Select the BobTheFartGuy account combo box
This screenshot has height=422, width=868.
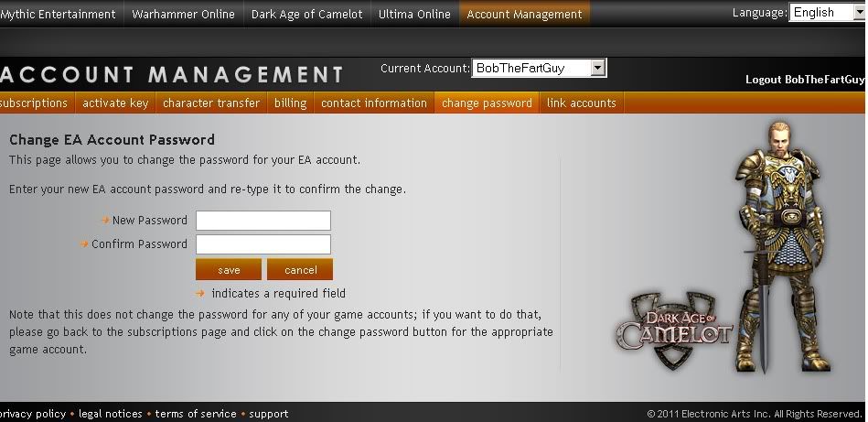[539, 68]
